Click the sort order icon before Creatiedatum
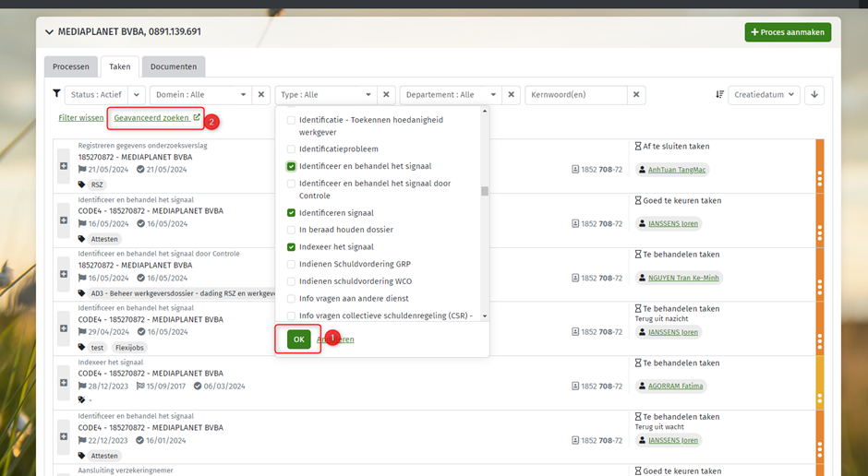The height and width of the screenshot is (476, 868). (719, 94)
